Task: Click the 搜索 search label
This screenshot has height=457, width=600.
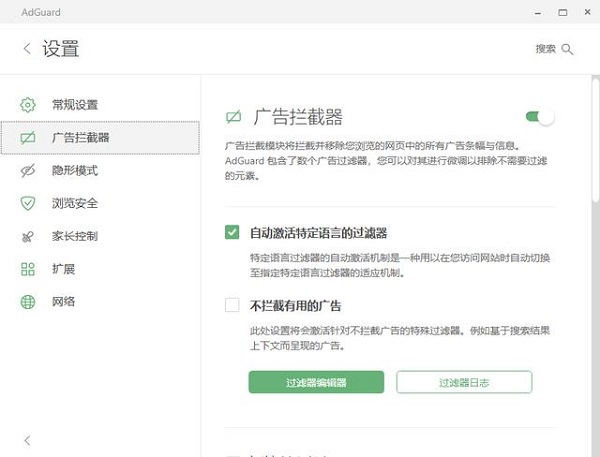Action: [545, 49]
